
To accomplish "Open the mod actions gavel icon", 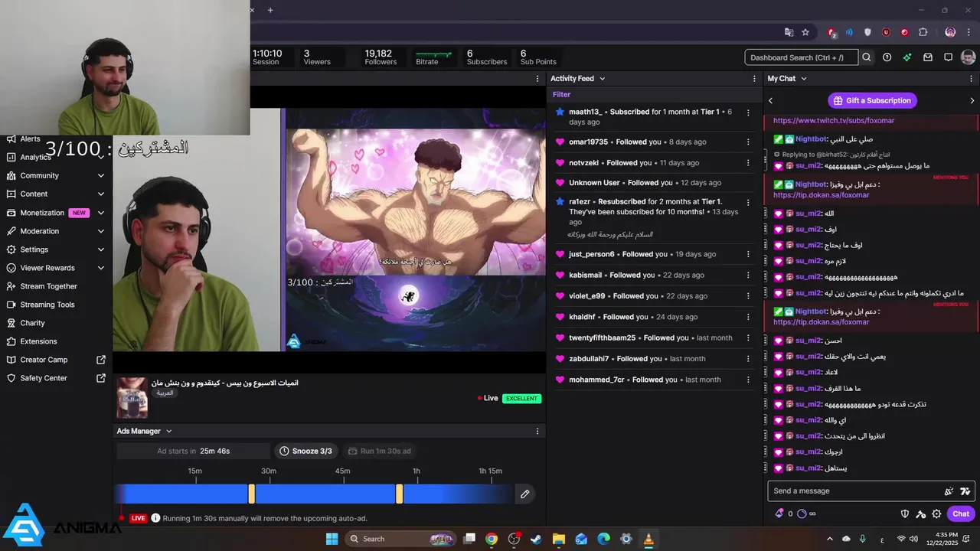I will pos(921,514).
